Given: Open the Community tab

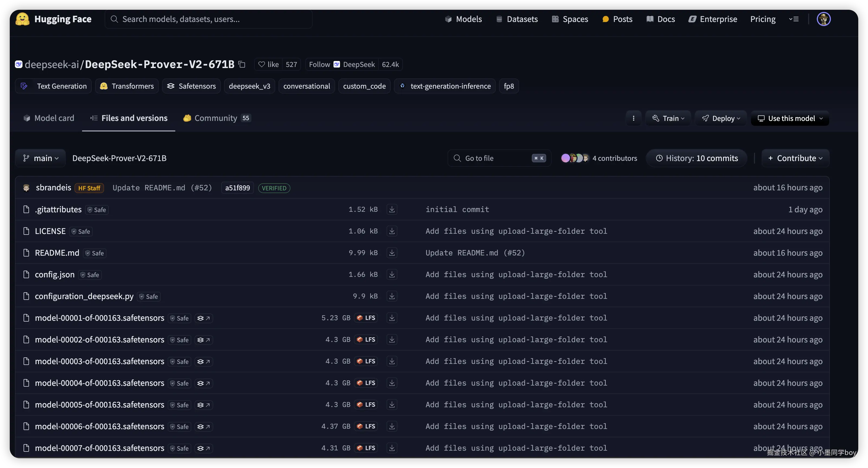Looking at the screenshot, I should (216, 118).
